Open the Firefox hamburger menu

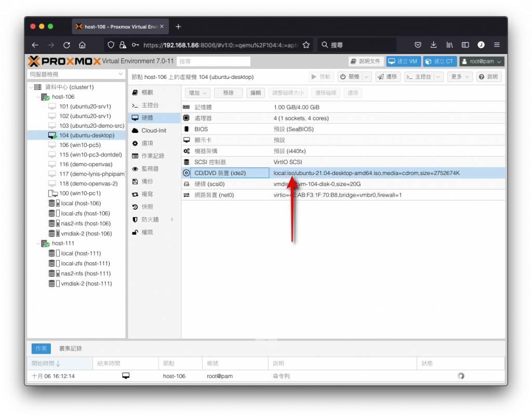[x=497, y=45]
